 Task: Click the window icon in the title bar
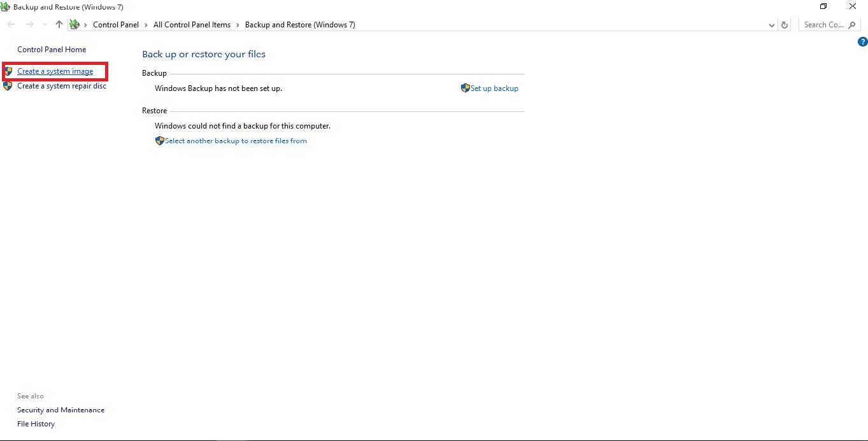pyautogui.click(x=5, y=7)
